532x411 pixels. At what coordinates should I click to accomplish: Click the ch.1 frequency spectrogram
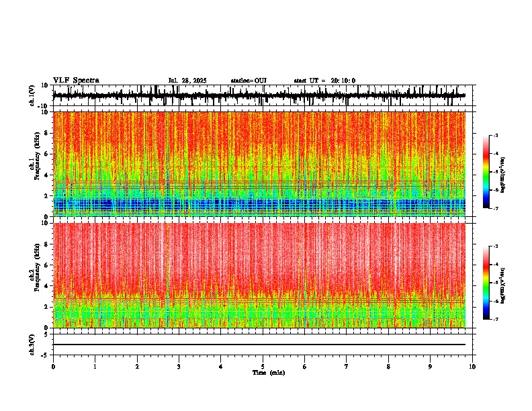coord(259,164)
